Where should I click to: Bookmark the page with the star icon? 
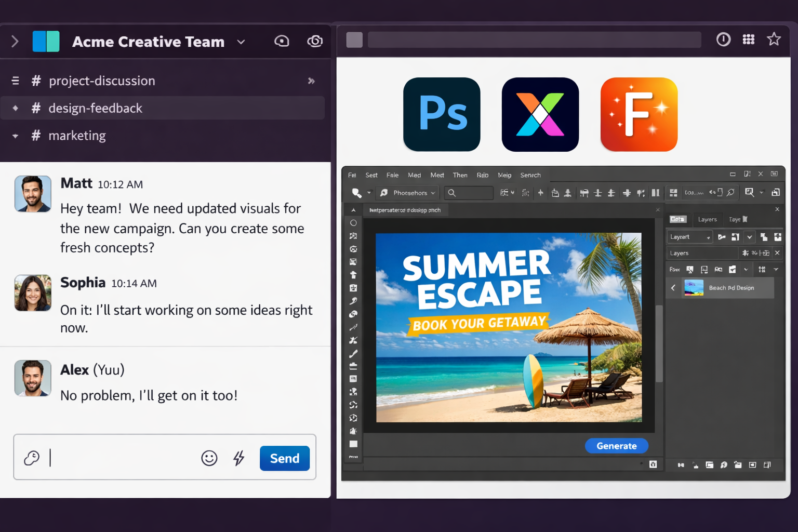[774, 39]
